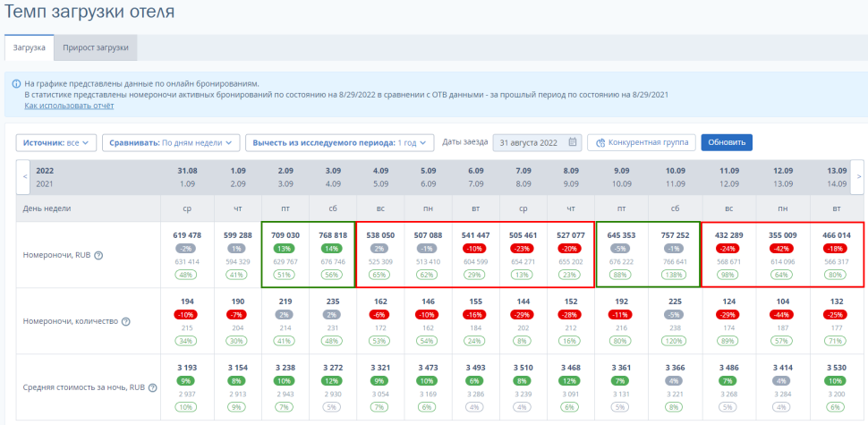This screenshot has height=425, width=868.
Task: Click last year's revenue 631 414
Action: [x=187, y=262]
